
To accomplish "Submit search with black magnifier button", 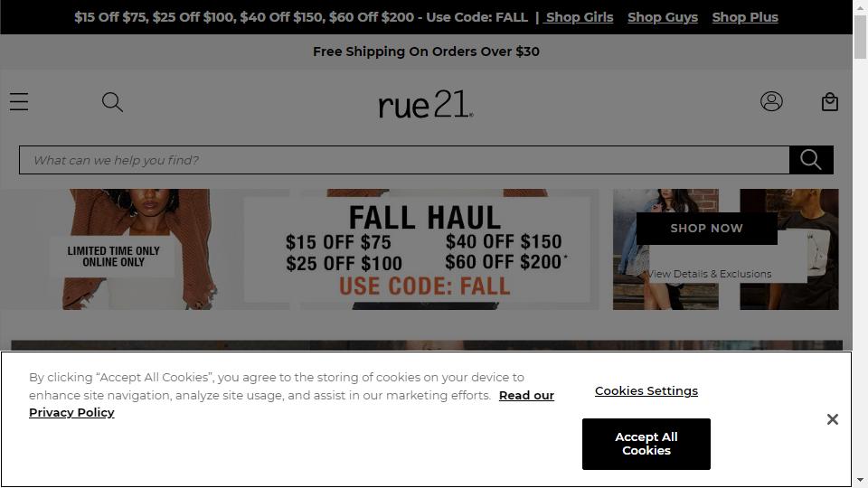I will click(811, 160).
